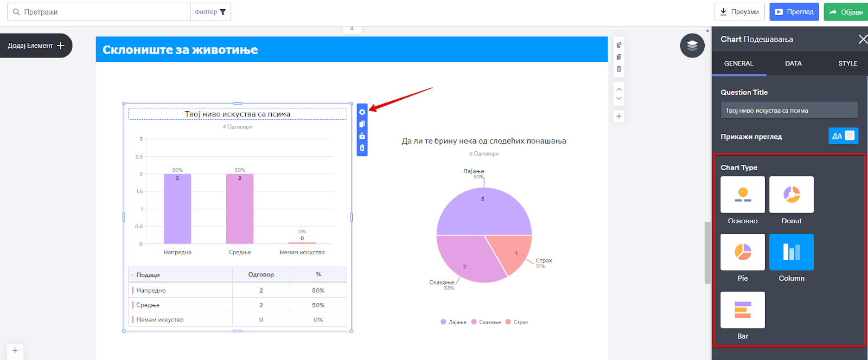Move section up with chevron arrow
This screenshot has height=360, width=868.
pyautogui.click(x=619, y=89)
